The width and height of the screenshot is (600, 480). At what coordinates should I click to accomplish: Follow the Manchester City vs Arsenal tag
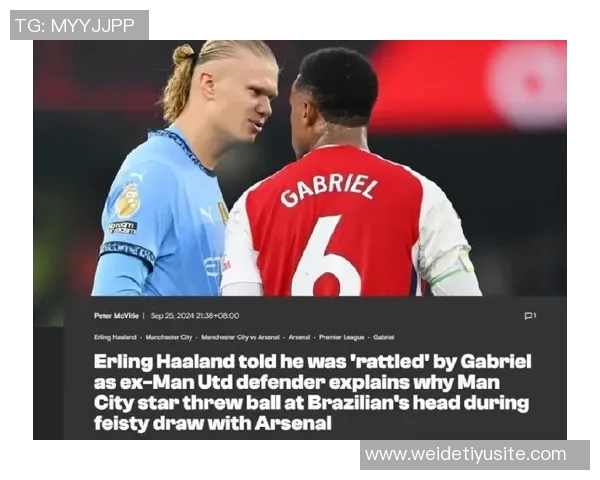pyautogui.click(x=240, y=338)
